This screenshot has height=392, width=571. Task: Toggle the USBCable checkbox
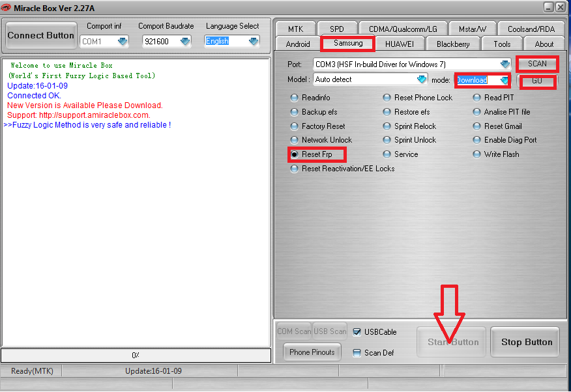[x=357, y=331]
